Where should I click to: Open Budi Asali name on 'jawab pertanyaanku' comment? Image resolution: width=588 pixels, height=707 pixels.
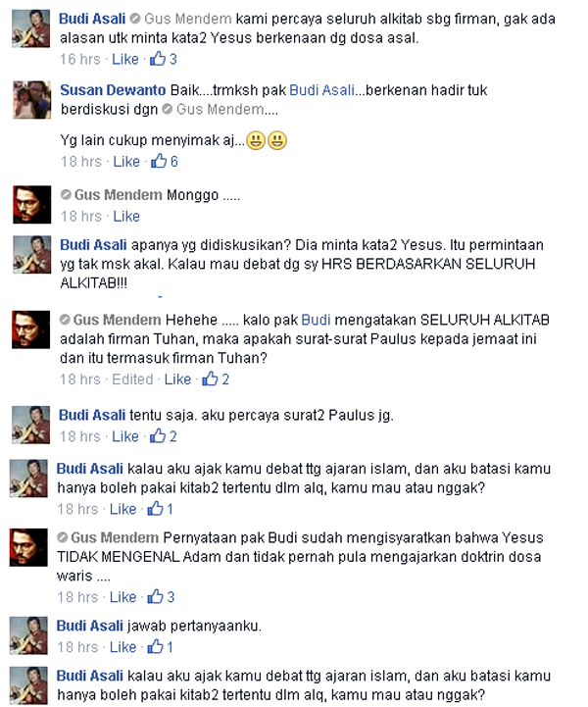pyautogui.click(x=89, y=626)
